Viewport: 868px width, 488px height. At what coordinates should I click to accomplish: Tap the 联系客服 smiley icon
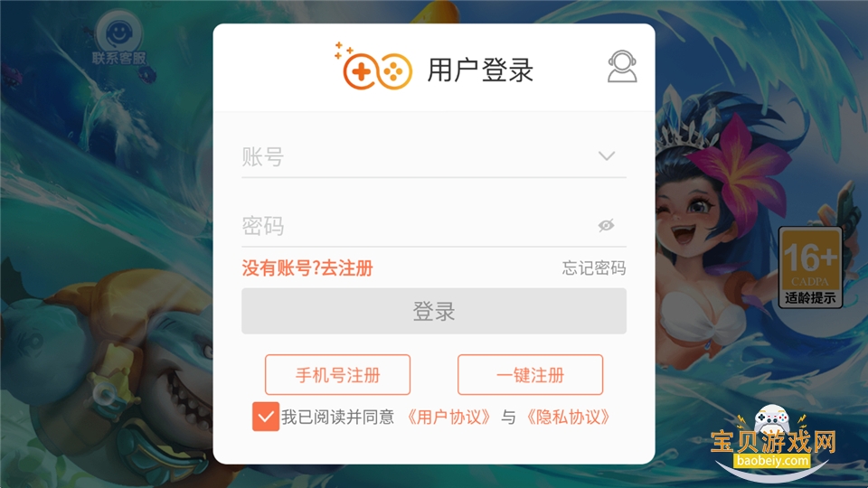119,36
